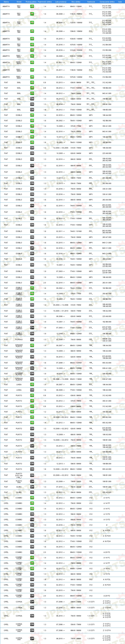This screenshot has width=125, height=644.
Task: Click diesel ON icon for Punto 12.2013 59kW/80KM
Action: point(32,464)
